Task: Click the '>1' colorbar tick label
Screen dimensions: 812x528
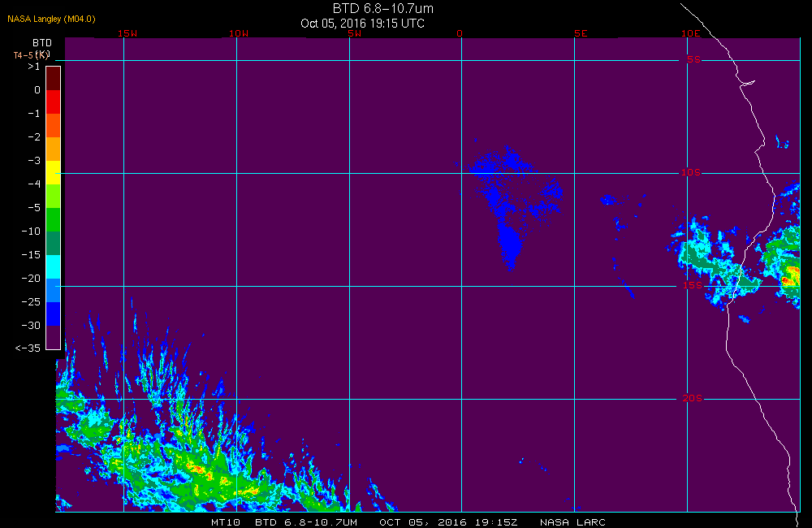Action: (x=33, y=67)
